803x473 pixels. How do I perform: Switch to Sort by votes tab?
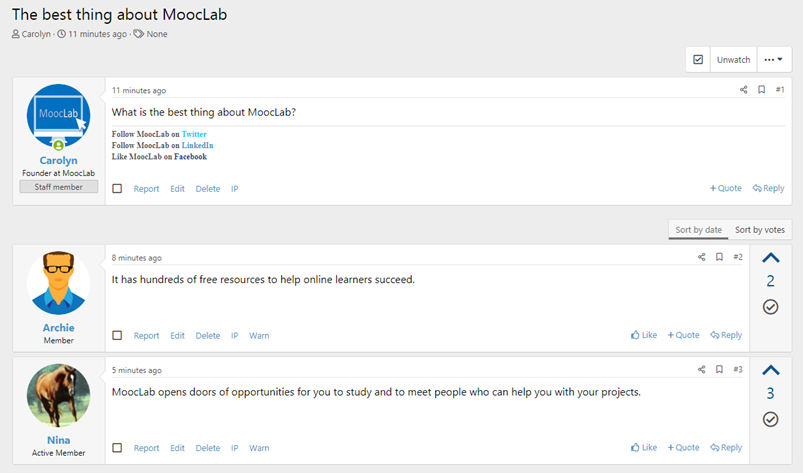pos(760,230)
